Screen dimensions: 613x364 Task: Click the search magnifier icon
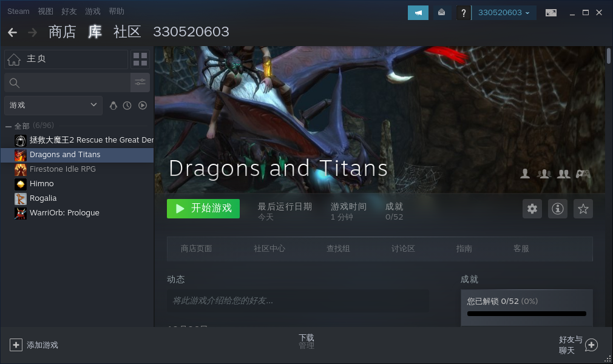(15, 83)
